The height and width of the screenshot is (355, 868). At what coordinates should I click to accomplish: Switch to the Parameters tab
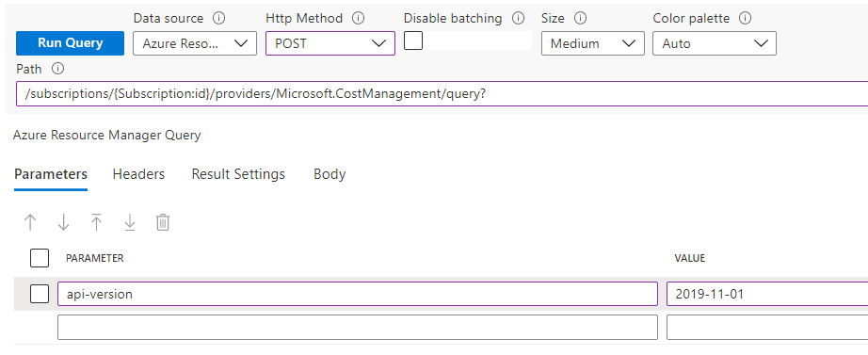tap(51, 174)
